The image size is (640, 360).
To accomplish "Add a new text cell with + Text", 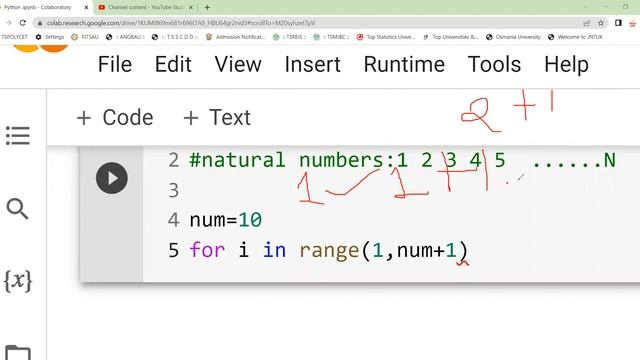I will [x=217, y=118].
